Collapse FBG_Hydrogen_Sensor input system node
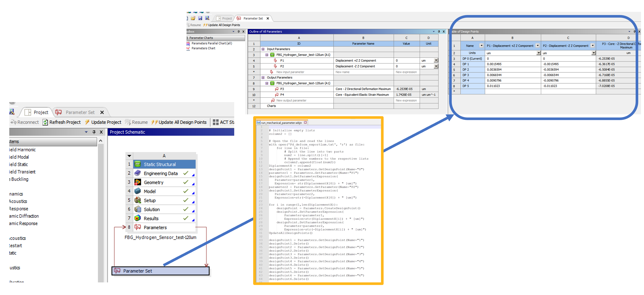 point(267,55)
